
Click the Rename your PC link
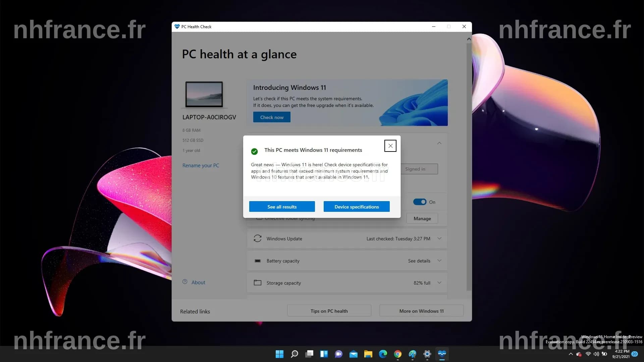(x=201, y=166)
